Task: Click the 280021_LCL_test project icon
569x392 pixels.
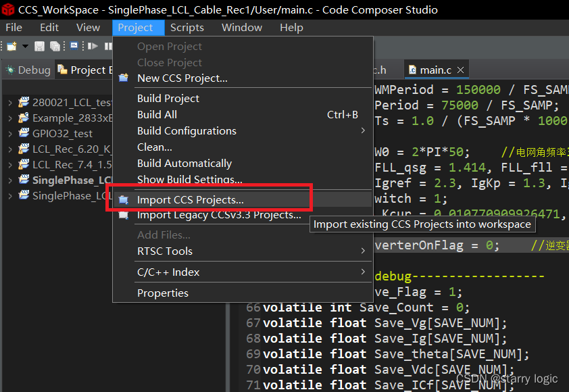Action: coord(24,102)
